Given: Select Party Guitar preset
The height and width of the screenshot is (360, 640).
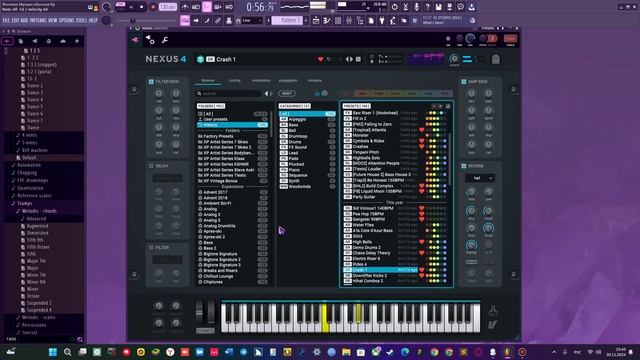Looking at the screenshot, I should pos(395,197).
